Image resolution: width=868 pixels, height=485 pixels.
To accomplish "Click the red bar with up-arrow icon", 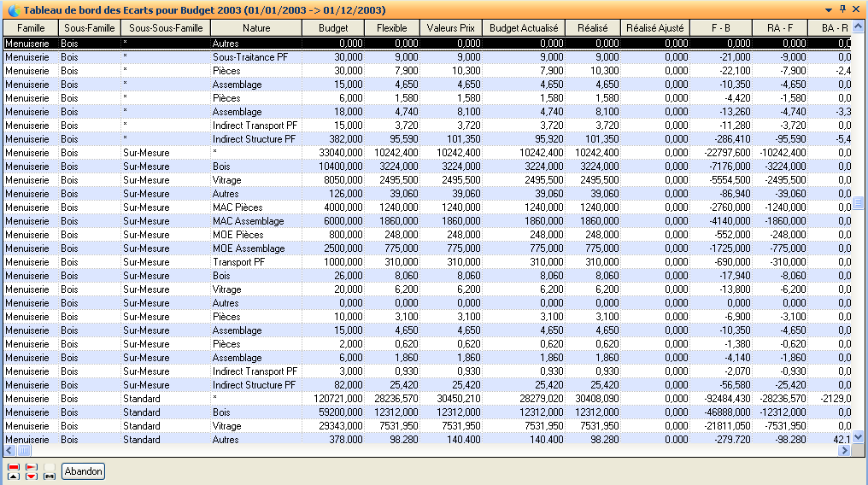I will 14,471.
